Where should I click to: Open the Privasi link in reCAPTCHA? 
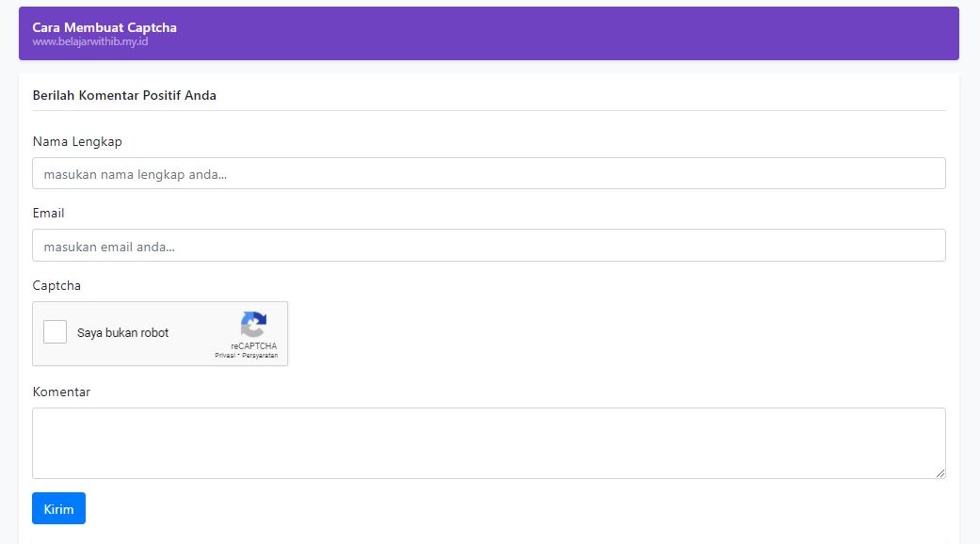(225, 356)
